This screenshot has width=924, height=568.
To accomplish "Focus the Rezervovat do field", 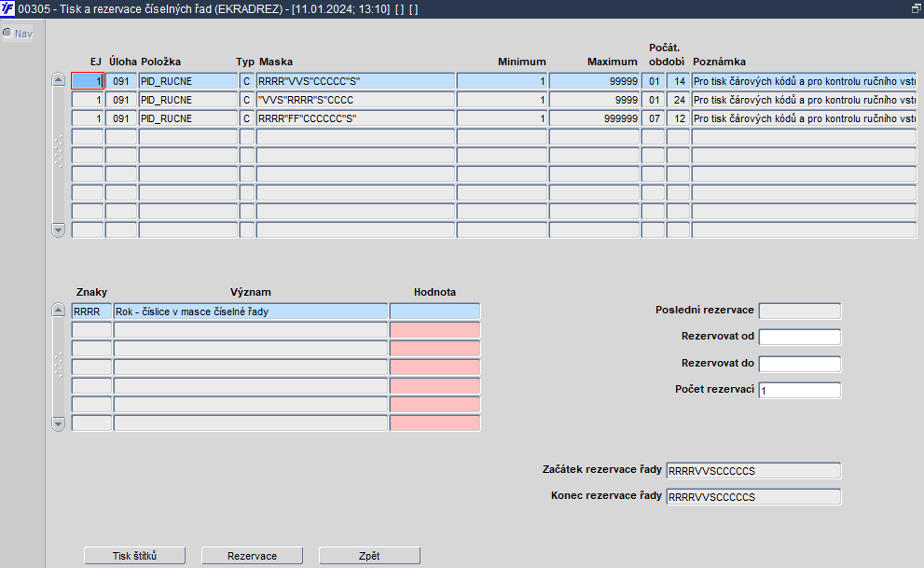I will 800,364.
